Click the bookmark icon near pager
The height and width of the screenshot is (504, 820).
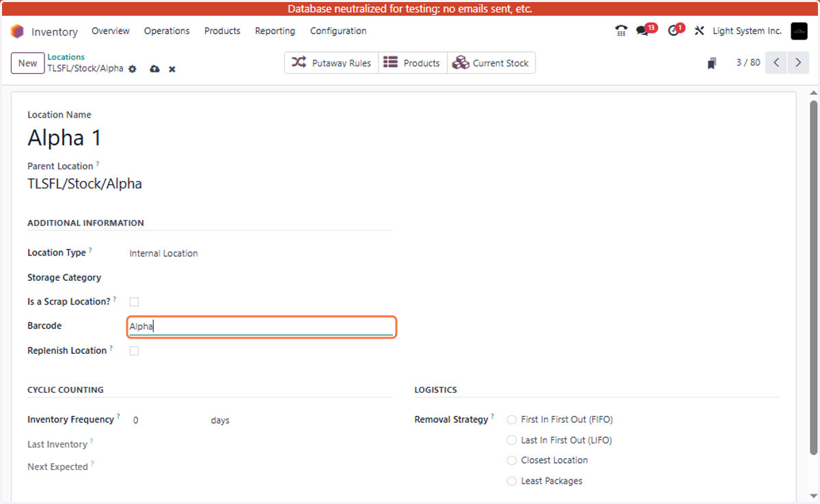click(x=712, y=63)
